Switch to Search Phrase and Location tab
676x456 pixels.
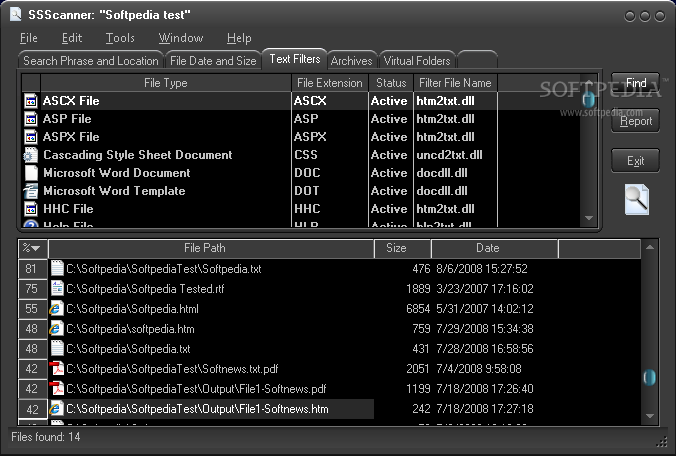pyautogui.click(x=91, y=61)
